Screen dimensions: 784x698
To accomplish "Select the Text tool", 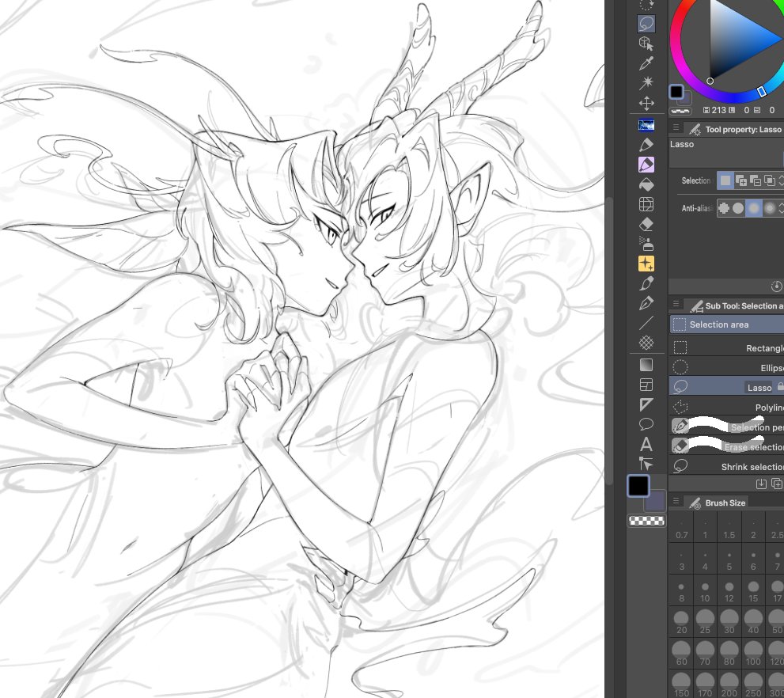I will coord(646,445).
